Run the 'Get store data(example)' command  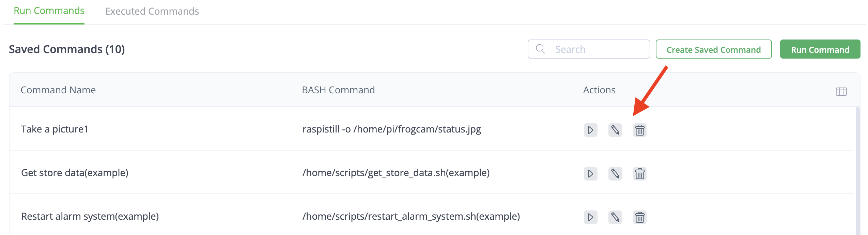(590, 174)
